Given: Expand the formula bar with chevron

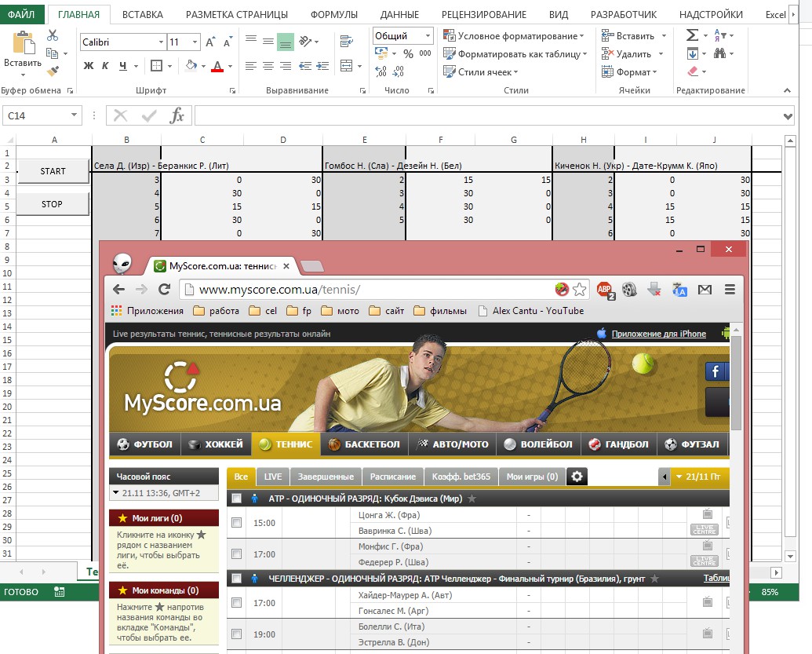Looking at the screenshot, I should coord(788,116).
